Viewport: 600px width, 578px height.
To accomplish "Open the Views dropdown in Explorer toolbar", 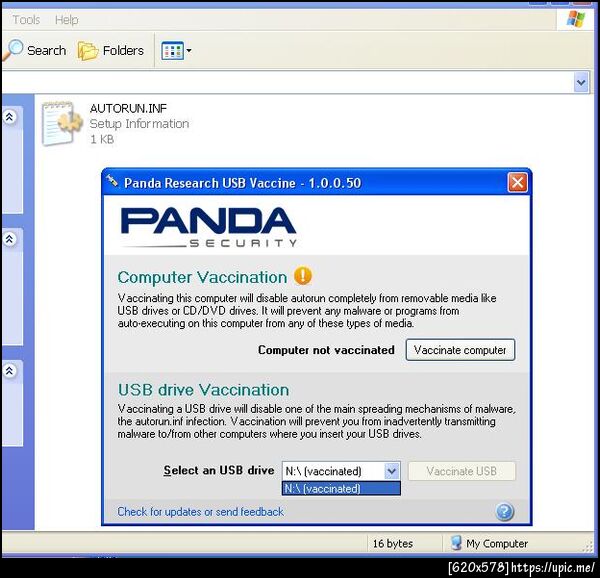I will [176, 50].
